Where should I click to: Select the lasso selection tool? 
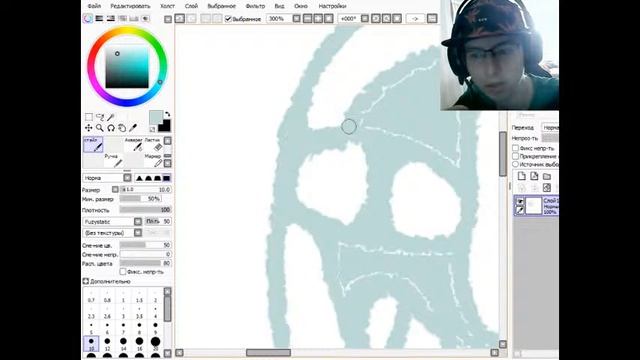(x=100, y=117)
